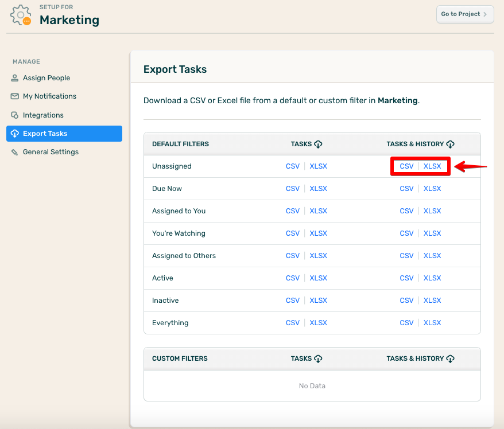Viewport: 504px width, 429px height.
Task: Click the Inactive filter row label
Action: click(165, 301)
